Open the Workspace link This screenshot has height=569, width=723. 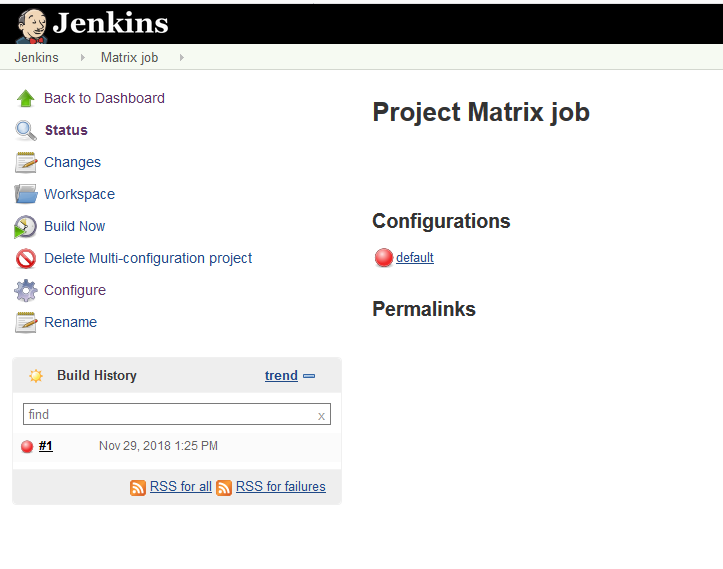(x=79, y=194)
